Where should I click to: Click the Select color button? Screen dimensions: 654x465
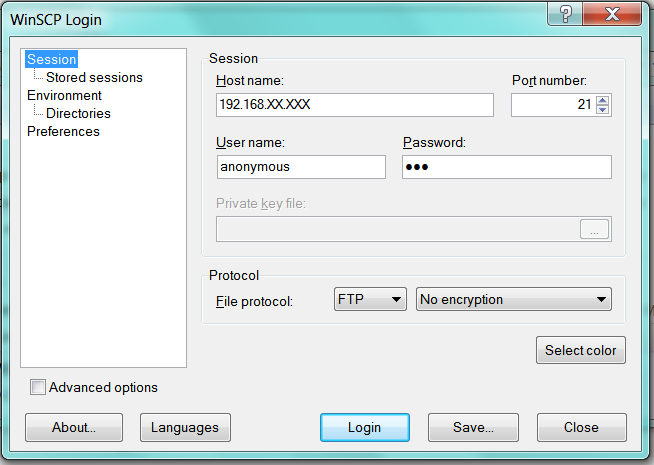coord(581,350)
